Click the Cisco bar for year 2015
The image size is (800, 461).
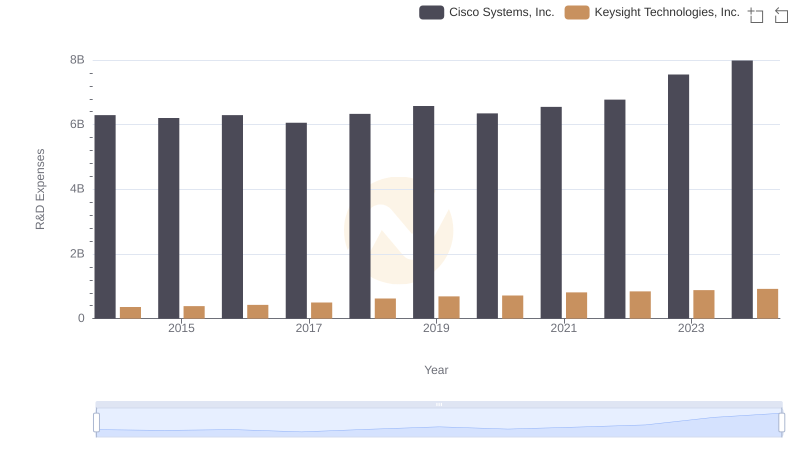click(x=169, y=218)
